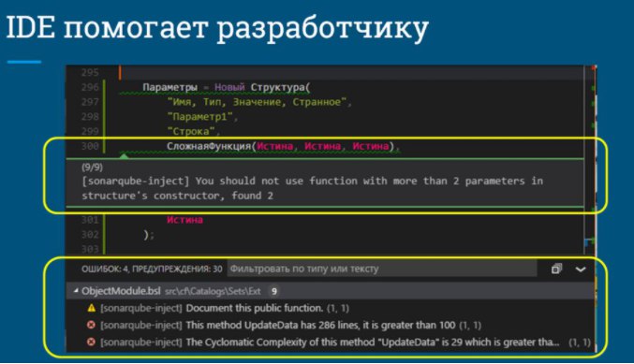Collapse the problems panel with the chevron

click(581, 269)
